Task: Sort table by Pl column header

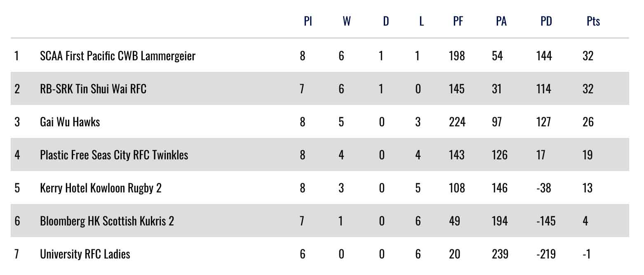Action: coord(308,21)
